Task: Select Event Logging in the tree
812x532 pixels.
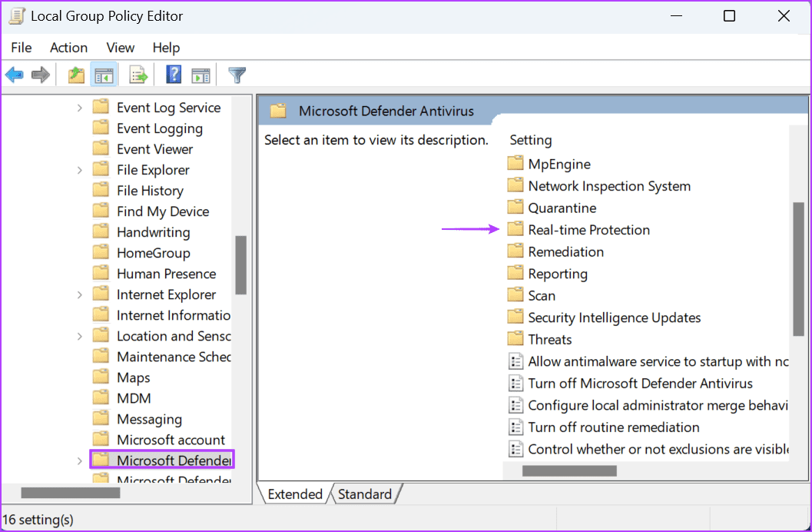Action: (x=160, y=128)
